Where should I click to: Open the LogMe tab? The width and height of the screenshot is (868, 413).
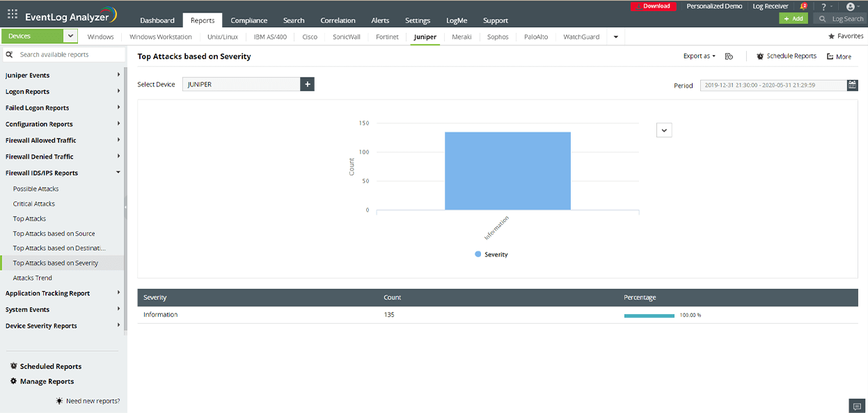[457, 20]
